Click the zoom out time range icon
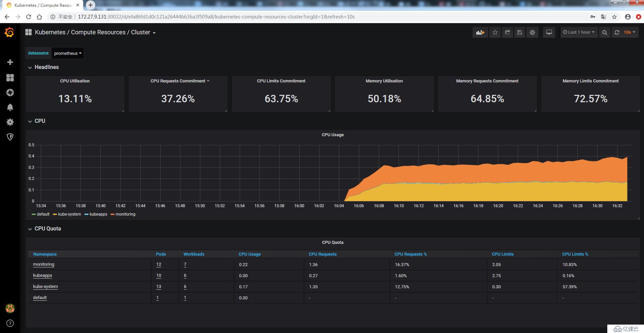 (x=605, y=32)
